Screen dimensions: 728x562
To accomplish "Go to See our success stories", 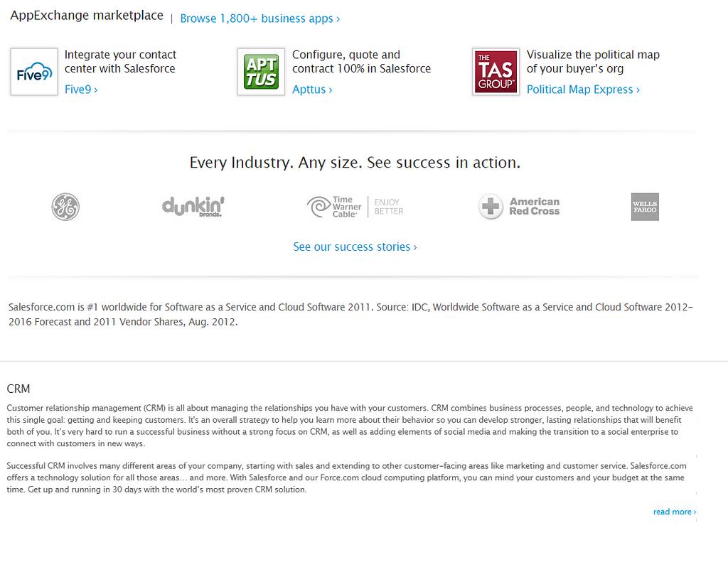I will (x=355, y=247).
